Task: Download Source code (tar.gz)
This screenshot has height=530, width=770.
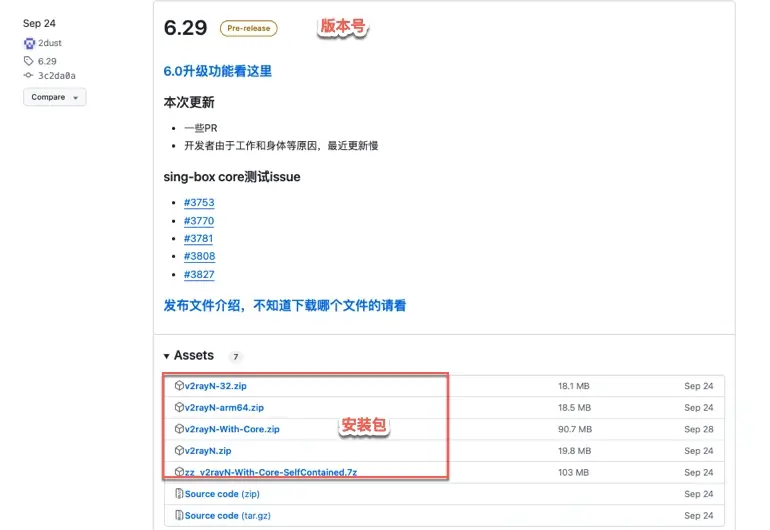Action: pyautogui.click(x=227, y=515)
